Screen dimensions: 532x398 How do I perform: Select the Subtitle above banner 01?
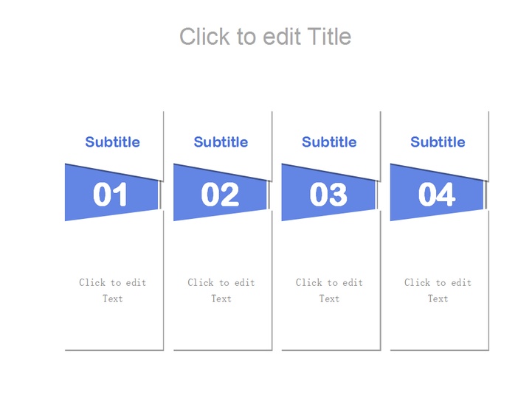112,142
